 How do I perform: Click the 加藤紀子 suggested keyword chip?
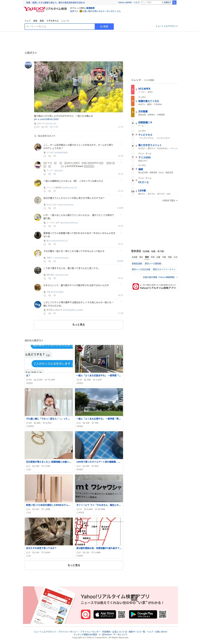point(167,3)
